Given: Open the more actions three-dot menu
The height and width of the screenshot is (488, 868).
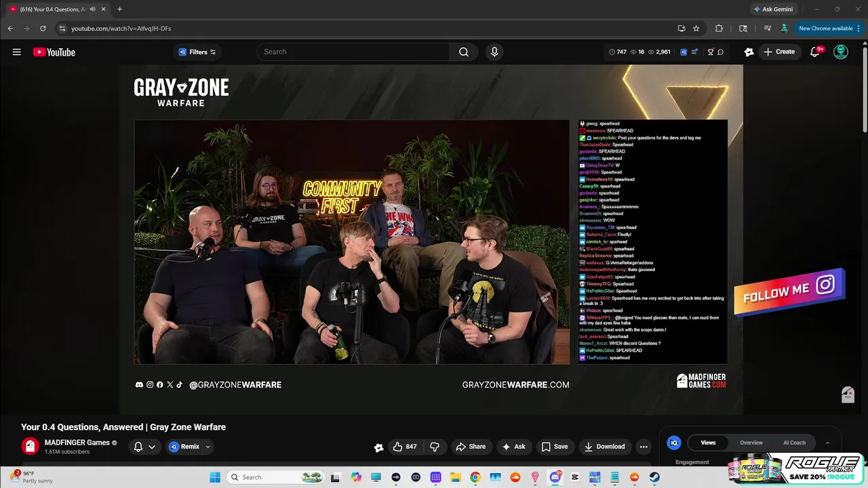Looking at the screenshot, I should 644,447.
